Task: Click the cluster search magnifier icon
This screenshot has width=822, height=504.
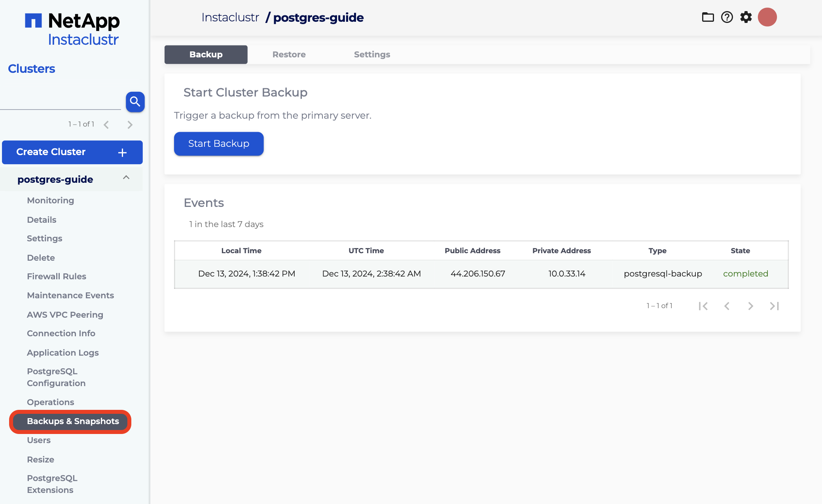Action: tap(135, 102)
